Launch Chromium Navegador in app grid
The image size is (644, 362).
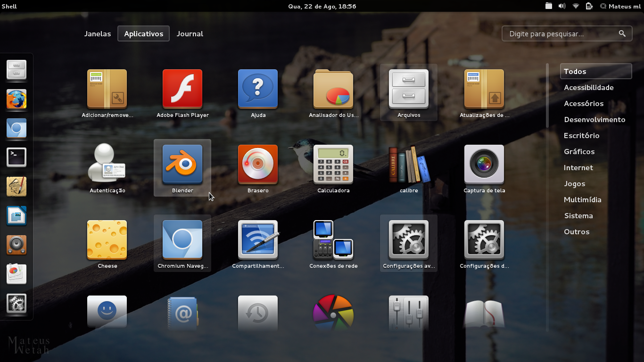(182, 244)
